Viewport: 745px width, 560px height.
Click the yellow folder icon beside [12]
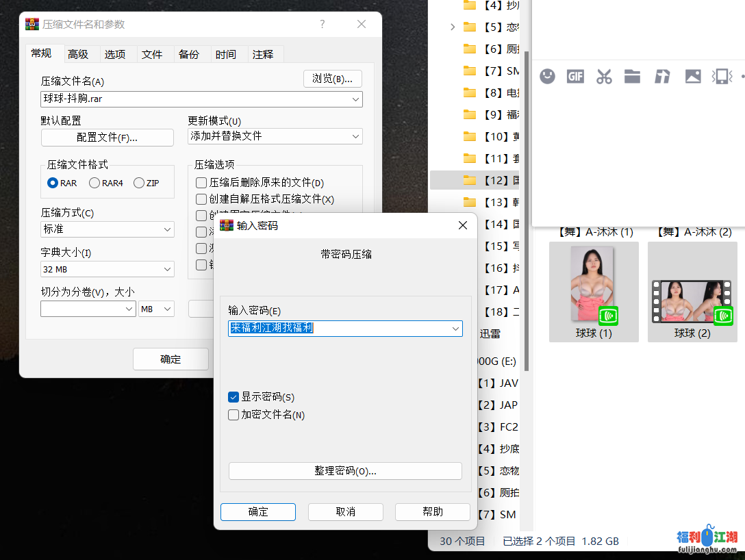click(x=470, y=179)
